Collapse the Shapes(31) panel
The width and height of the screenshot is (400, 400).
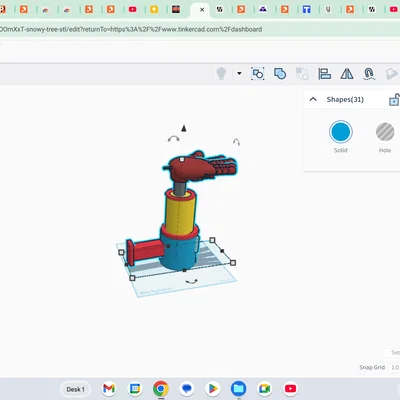click(313, 99)
